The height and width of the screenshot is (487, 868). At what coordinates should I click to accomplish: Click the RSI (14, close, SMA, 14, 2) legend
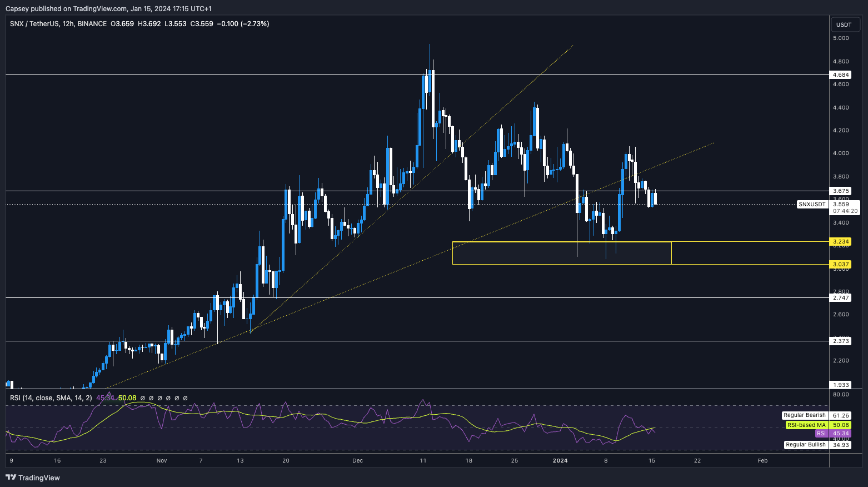(x=51, y=398)
